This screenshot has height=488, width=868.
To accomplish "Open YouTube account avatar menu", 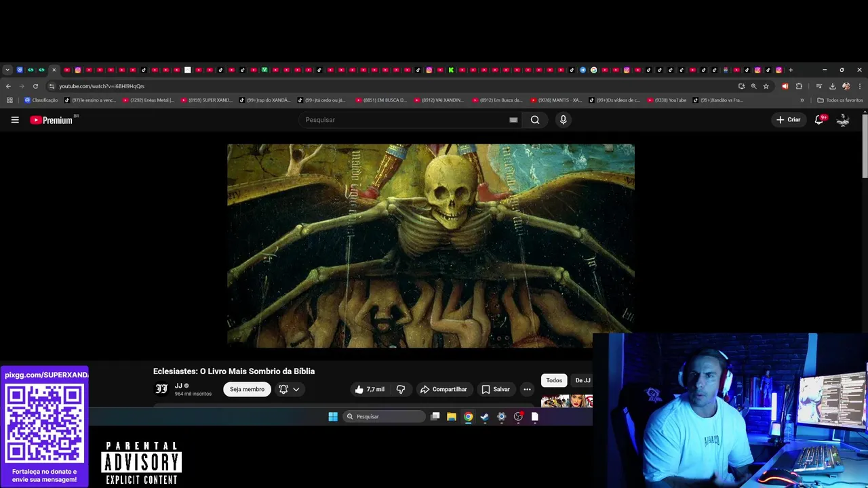I will 843,120.
